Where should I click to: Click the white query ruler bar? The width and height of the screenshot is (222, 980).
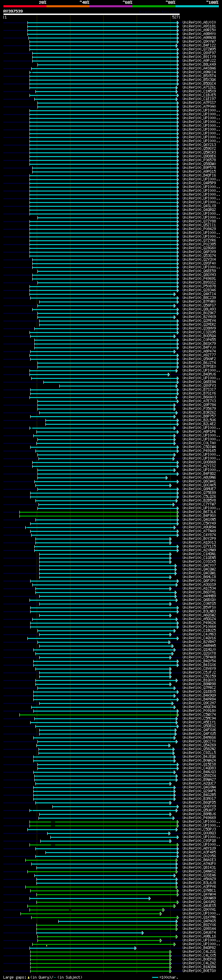pyautogui.click(x=91, y=15)
